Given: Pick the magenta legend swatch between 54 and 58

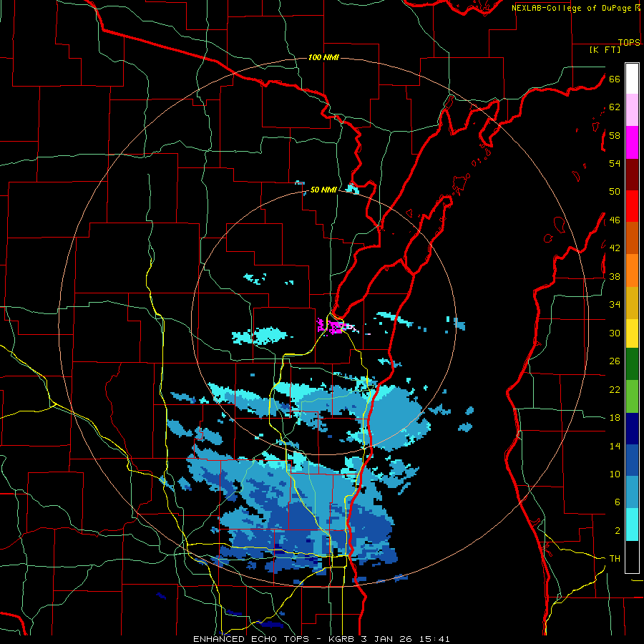Looking at the screenshot, I should point(632,142).
